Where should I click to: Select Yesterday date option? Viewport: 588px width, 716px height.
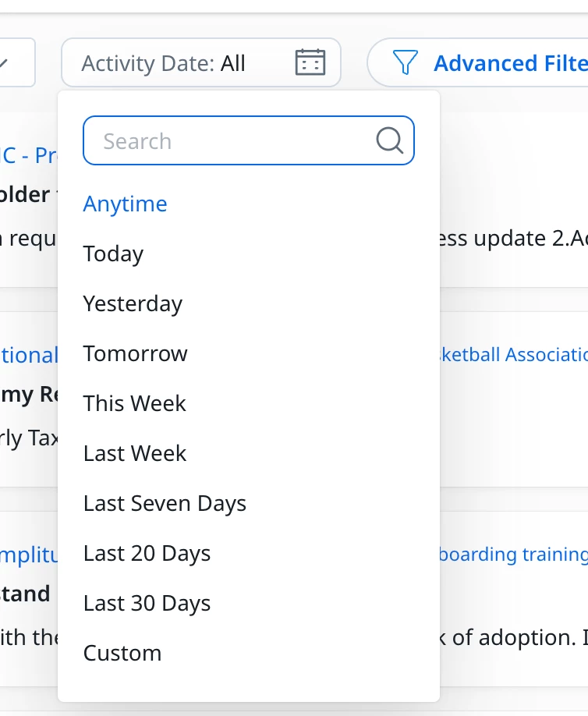pyautogui.click(x=133, y=303)
